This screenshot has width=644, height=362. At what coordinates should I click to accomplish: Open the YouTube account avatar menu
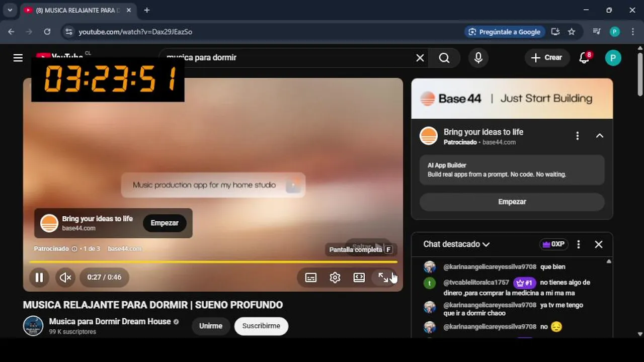(x=613, y=58)
